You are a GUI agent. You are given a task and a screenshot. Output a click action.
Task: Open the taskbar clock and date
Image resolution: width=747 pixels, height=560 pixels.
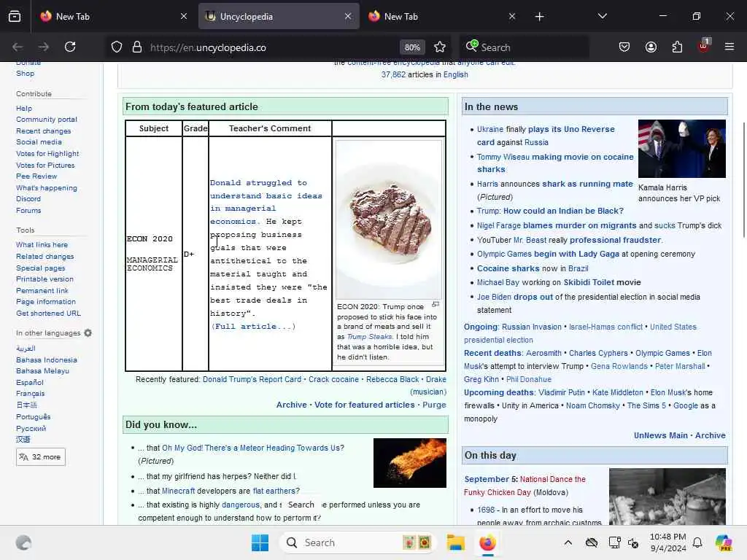click(668, 542)
